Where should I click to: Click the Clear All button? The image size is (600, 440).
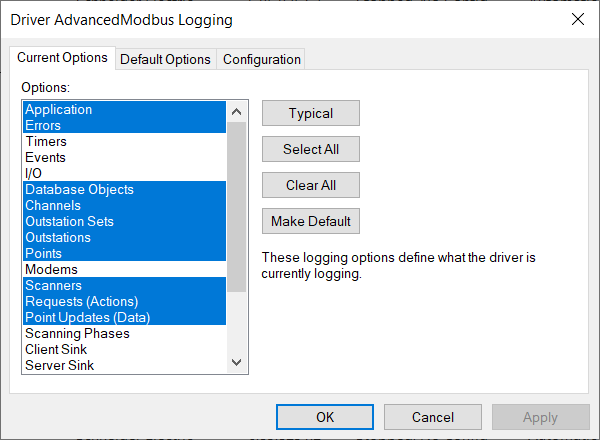[310, 185]
